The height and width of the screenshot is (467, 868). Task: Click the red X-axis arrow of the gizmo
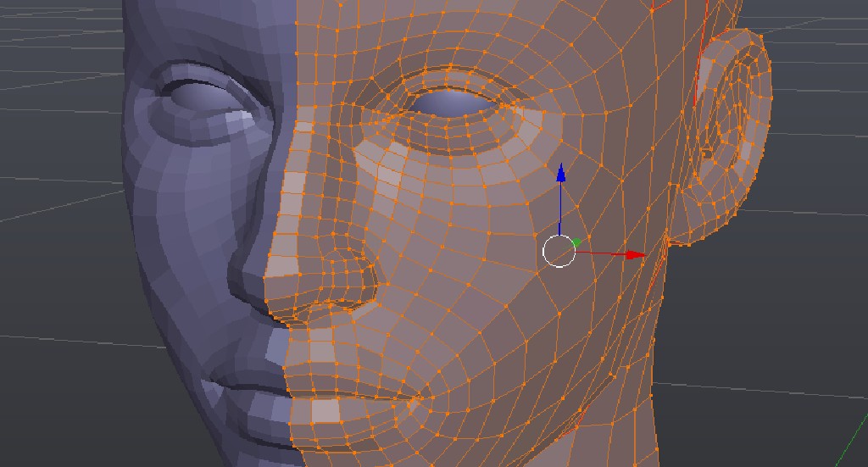(636, 255)
